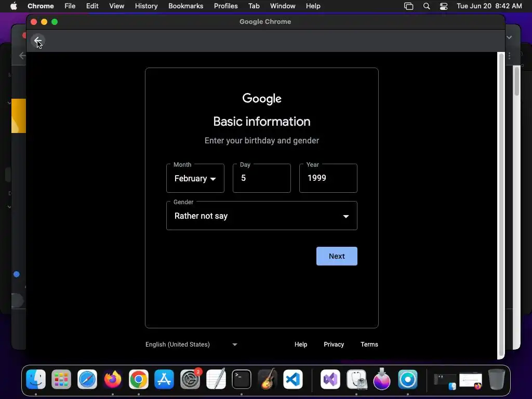Open Control Center in menu bar
Screen dimensions: 532x399
tap(444, 6)
